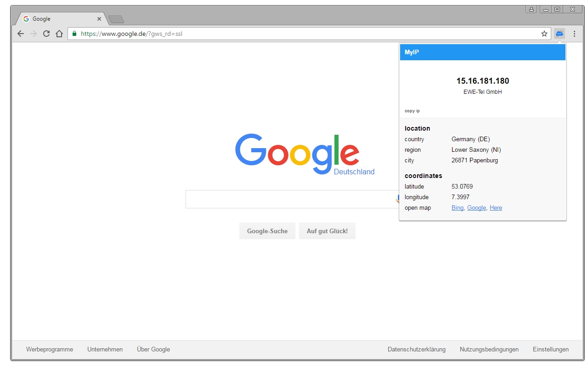
Task: Click the Google Deutschland logo
Action: click(305, 155)
